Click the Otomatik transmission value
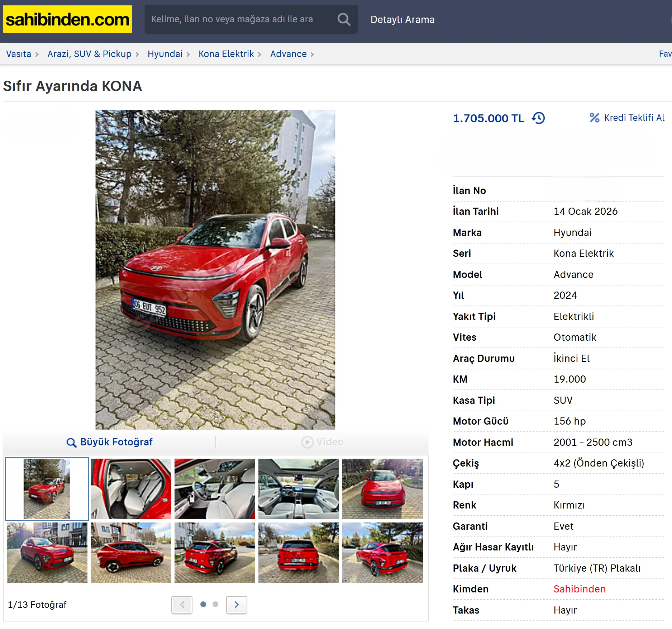The width and height of the screenshot is (672, 629). (x=575, y=337)
